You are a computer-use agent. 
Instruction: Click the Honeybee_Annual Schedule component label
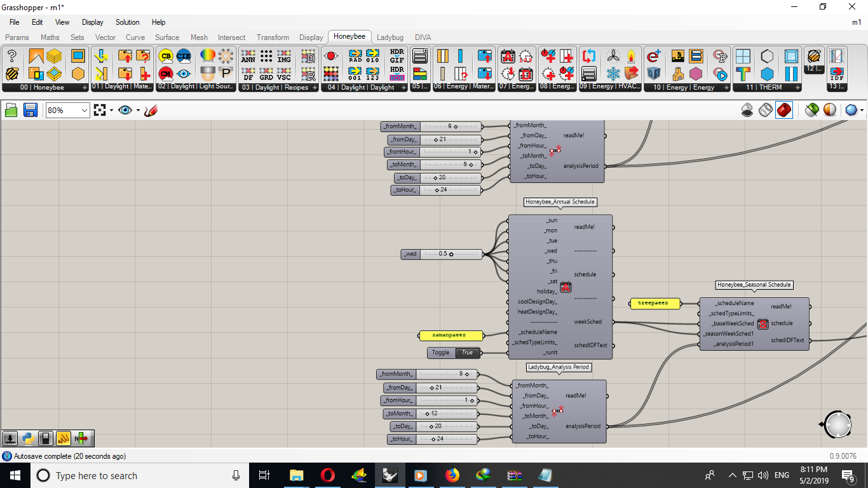pos(560,202)
